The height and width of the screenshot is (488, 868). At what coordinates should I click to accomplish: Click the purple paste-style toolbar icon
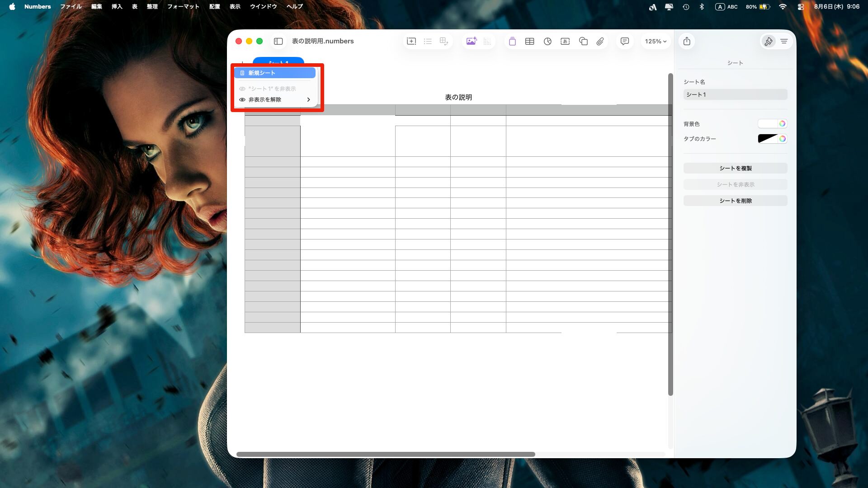pos(512,41)
